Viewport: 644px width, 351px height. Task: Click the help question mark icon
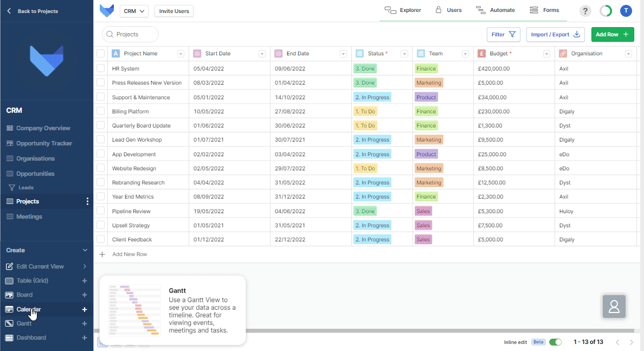click(585, 11)
